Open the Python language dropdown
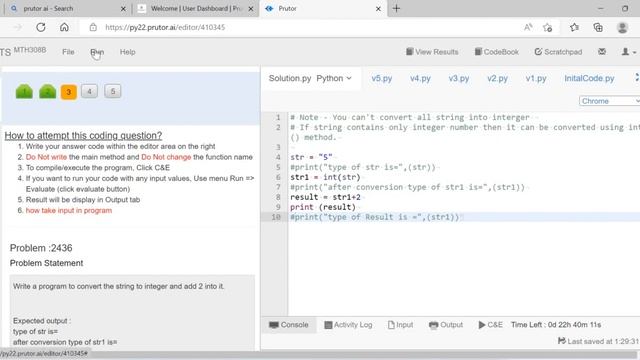The image size is (640, 360). click(x=334, y=78)
